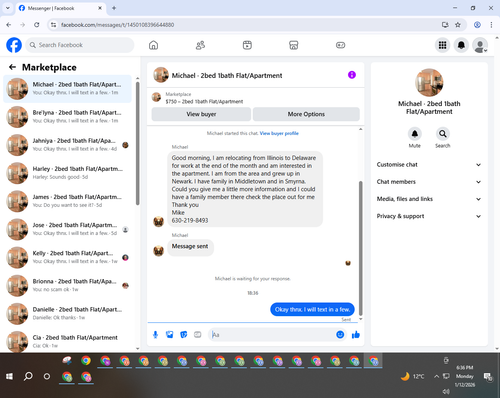500x398 pixels.
Task: Open Brionna's conversation in list
Action: click(x=68, y=285)
